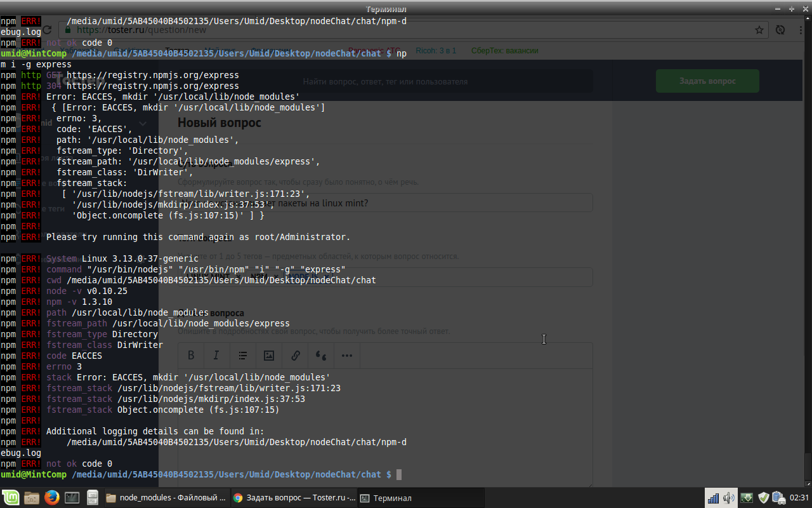This screenshot has height=508, width=812.
Task: Click the line 'System Linux 3.13.0-37-generic'
Action: point(122,258)
